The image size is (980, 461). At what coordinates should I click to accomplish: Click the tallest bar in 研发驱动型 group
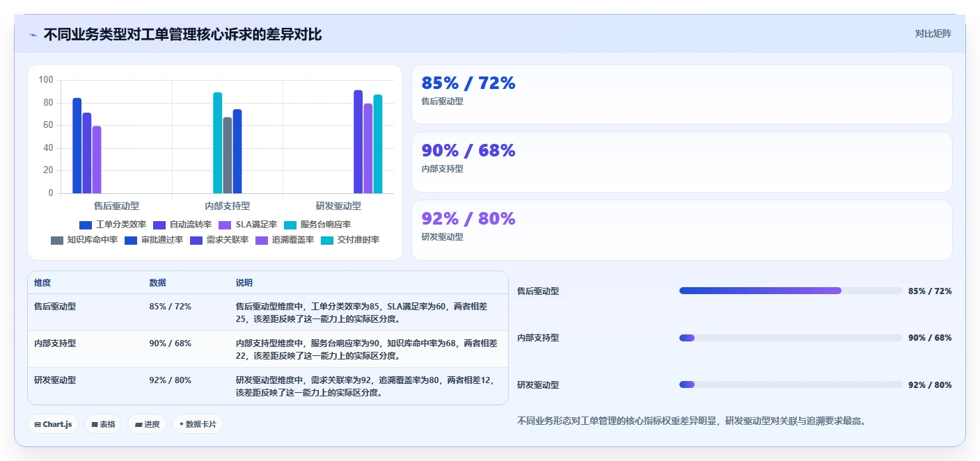coord(358,142)
